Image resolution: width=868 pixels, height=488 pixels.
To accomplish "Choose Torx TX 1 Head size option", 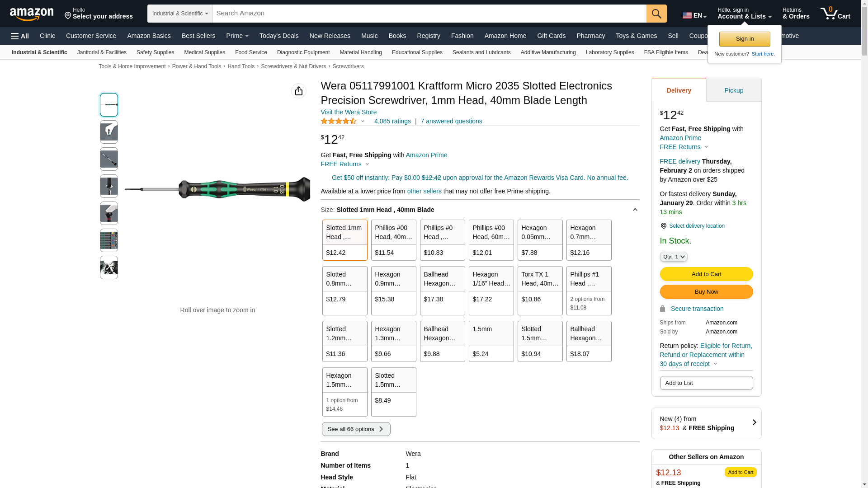I will click(x=540, y=290).
